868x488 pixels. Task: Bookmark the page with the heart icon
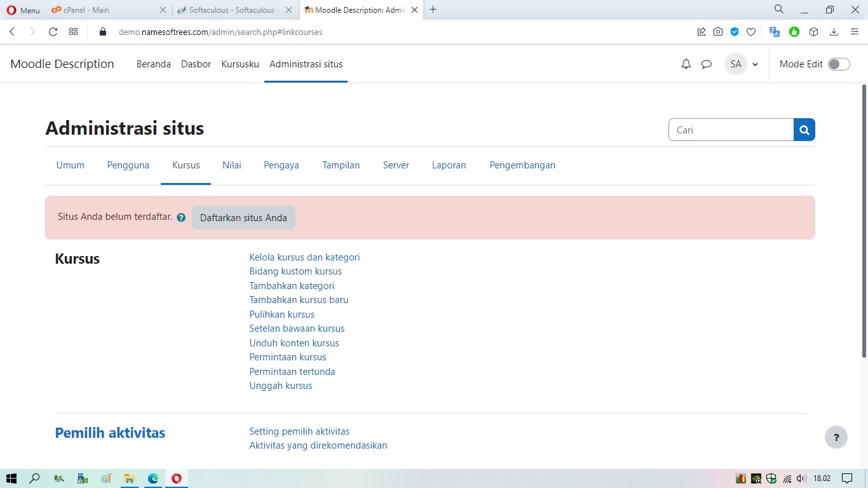point(751,32)
